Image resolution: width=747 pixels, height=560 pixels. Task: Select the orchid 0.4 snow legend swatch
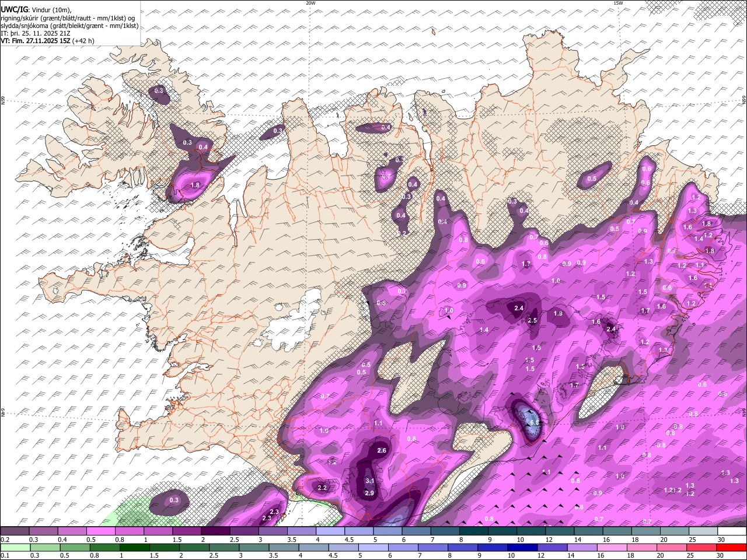(72, 531)
